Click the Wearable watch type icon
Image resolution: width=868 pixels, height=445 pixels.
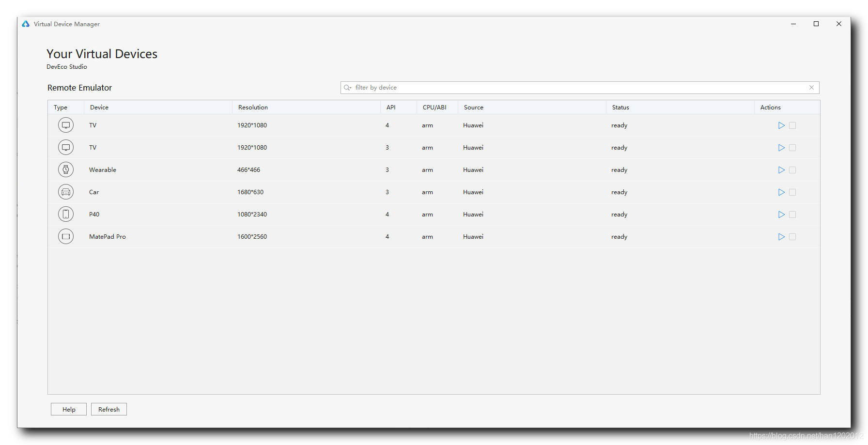pos(66,169)
